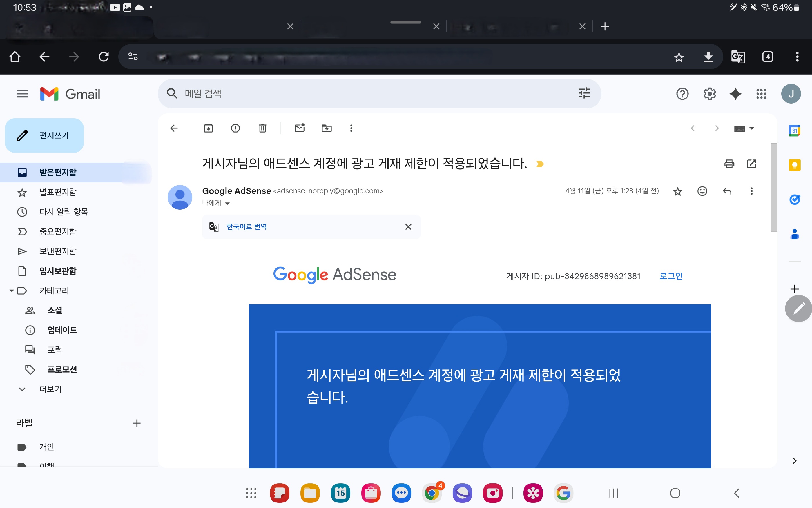Star this message from Google AdSense
Image resolution: width=812 pixels, height=508 pixels.
click(678, 191)
